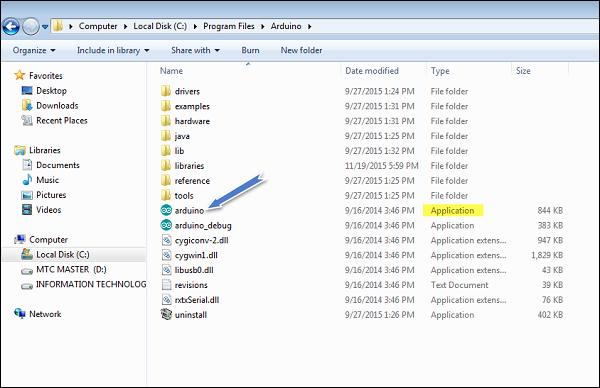Click the uninstall application icon

click(166, 315)
